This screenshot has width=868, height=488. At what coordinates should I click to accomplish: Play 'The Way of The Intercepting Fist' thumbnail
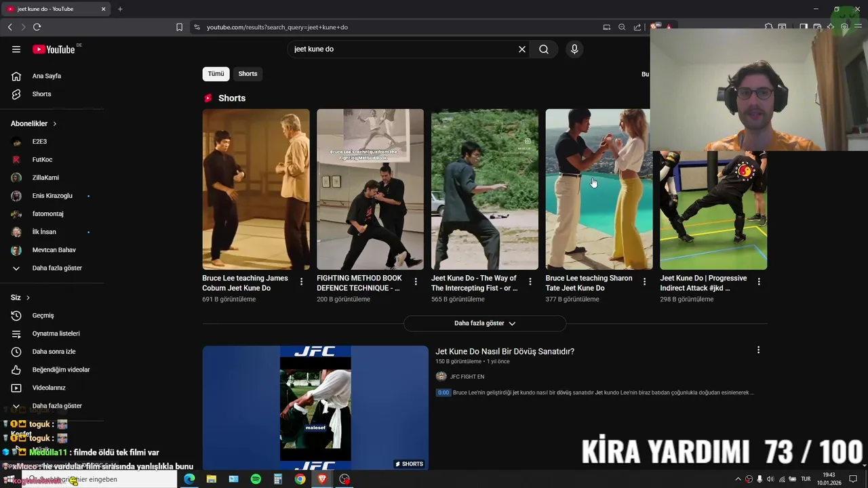click(485, 189)
